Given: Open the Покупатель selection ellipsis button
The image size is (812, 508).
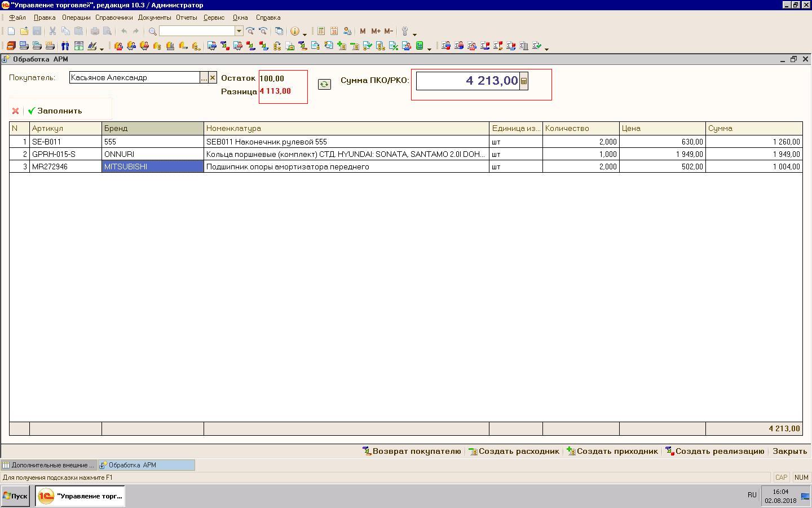Looking at the screenshot, I should point(204,78).
